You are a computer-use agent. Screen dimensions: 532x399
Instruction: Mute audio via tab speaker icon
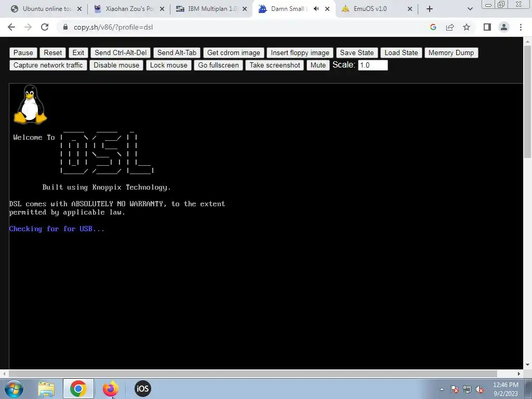coord(316,9)
